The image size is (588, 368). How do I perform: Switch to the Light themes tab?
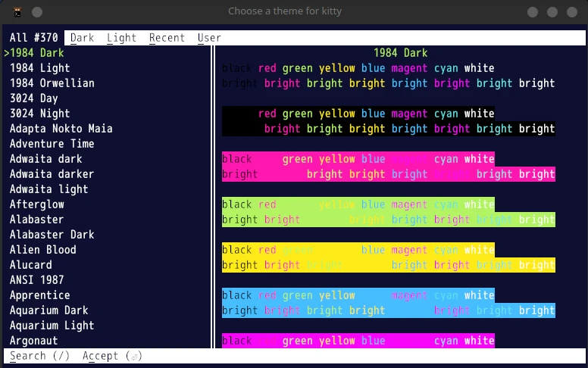121,38
